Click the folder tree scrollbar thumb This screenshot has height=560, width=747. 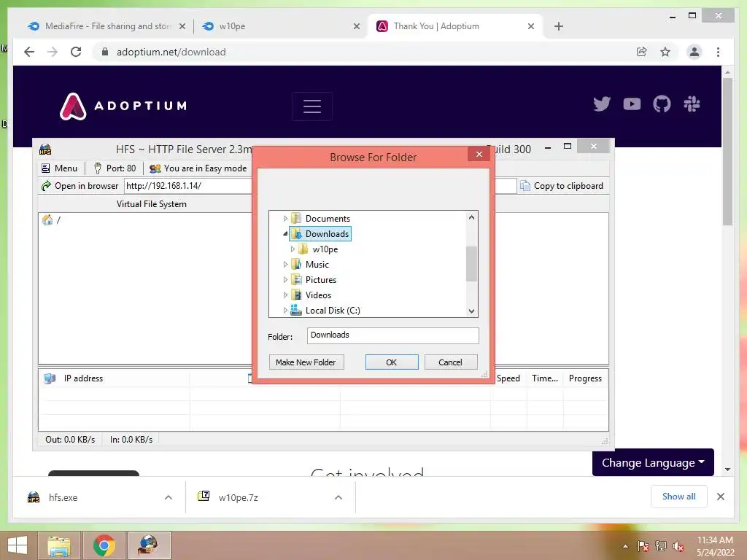click(471, 264)
